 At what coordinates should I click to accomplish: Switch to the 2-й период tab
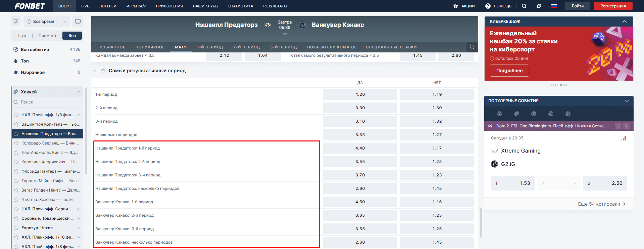coord(247,47)
